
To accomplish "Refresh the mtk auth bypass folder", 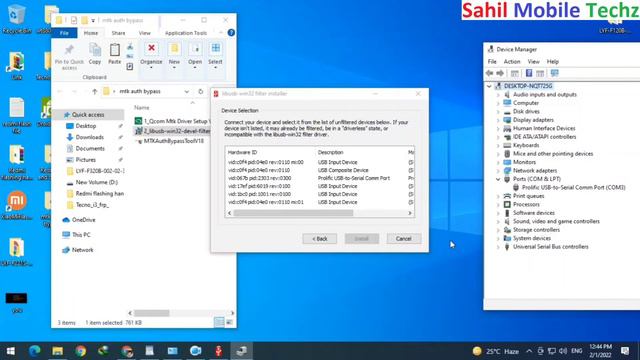I will [200, 91].
